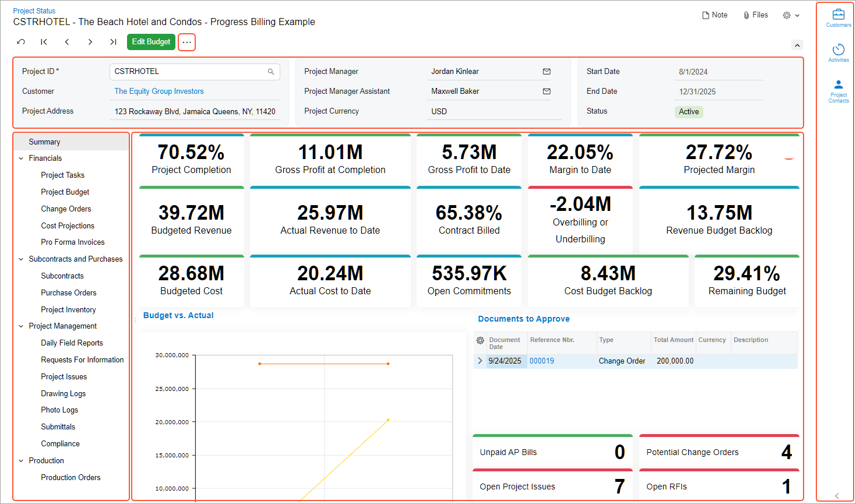The height and width of the screenshot is (504, 856).
Task: Collapse the Project Management section
Action: point(21,326)
